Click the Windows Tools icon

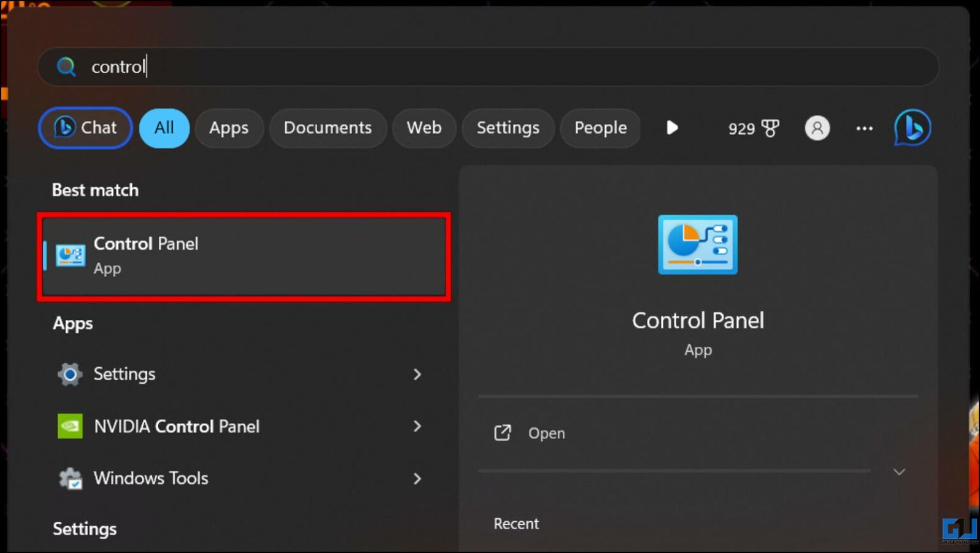pos(70,478)
